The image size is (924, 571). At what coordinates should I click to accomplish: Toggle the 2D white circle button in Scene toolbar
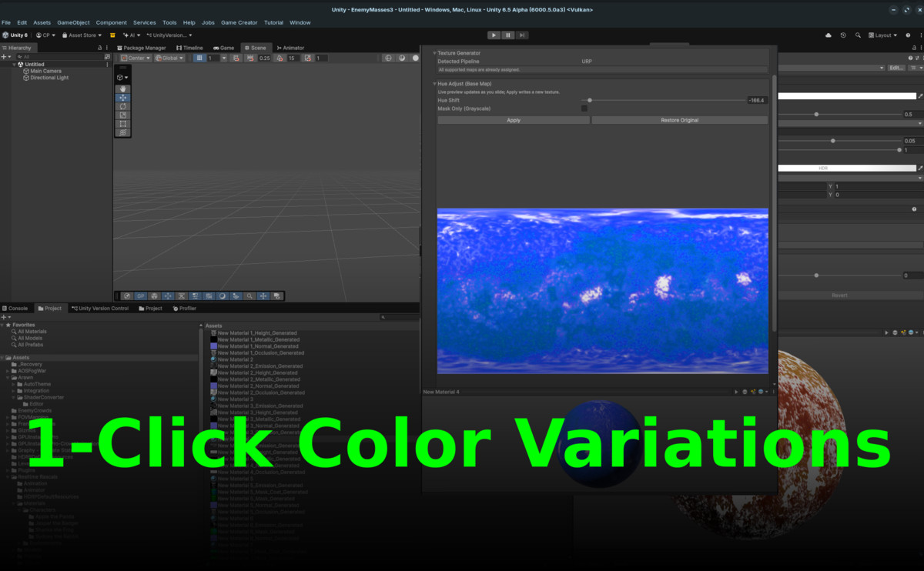tap(416, 58)
